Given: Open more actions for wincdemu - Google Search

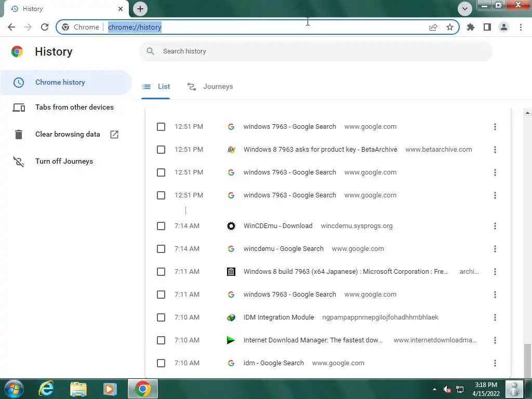Looking at the screenshot, I should pos(495,249).
